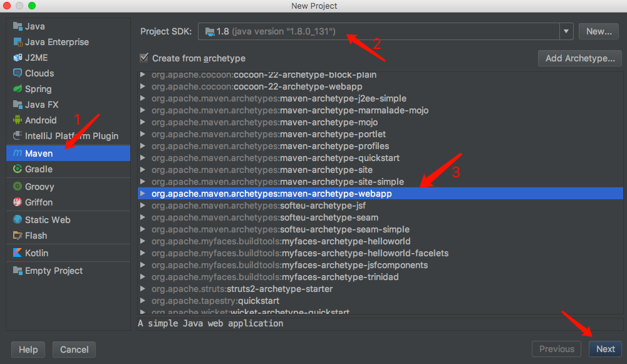Expand the cocoon-22-archetype-webapp node
The height and width of the screenshot is (364, 627).
[x=142, y=86]
